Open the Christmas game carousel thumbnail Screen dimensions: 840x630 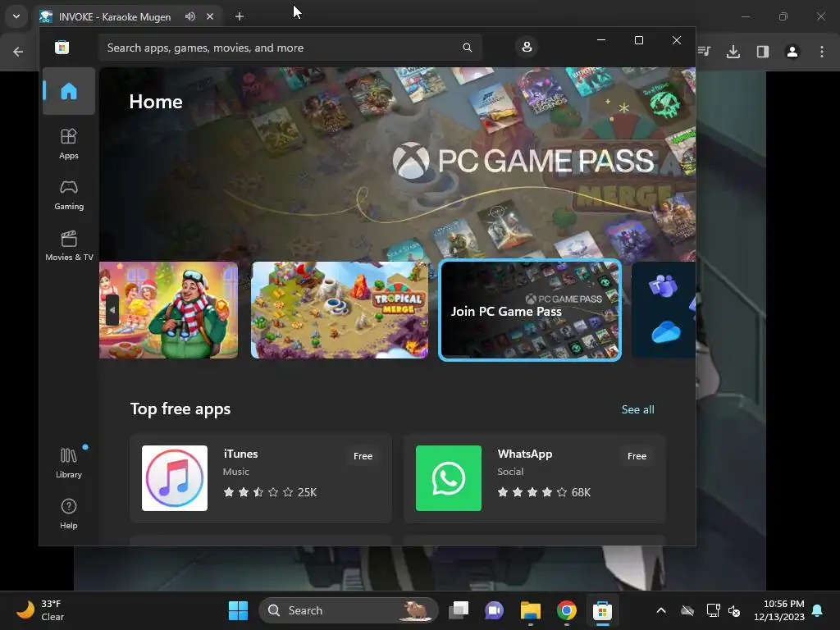tap(169, 310)
